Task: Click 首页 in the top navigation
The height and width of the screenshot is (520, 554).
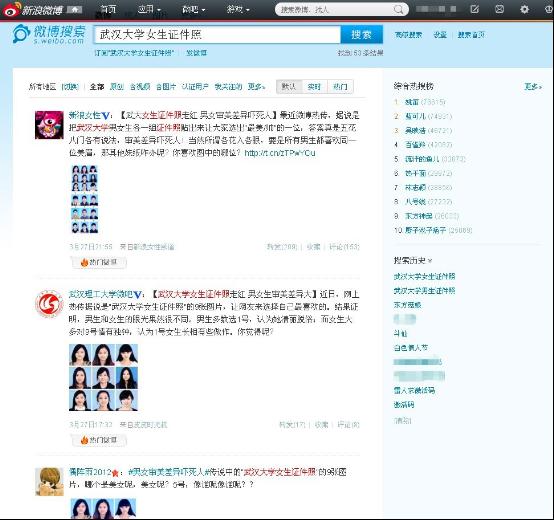Action: click(x=108, y=10)
